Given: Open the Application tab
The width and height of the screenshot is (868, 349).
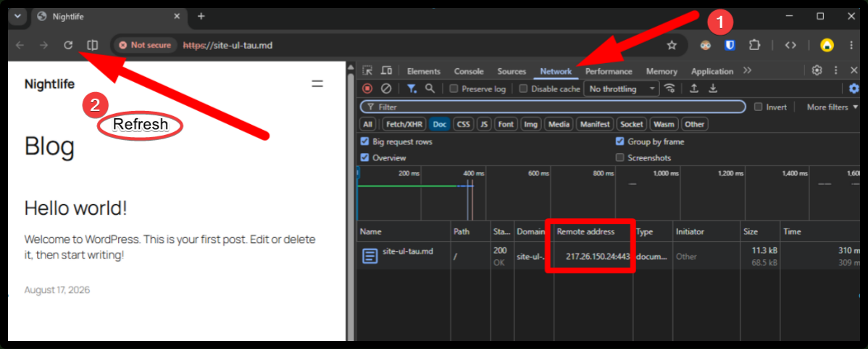Looking at the screenshot, I should point(712,71).
